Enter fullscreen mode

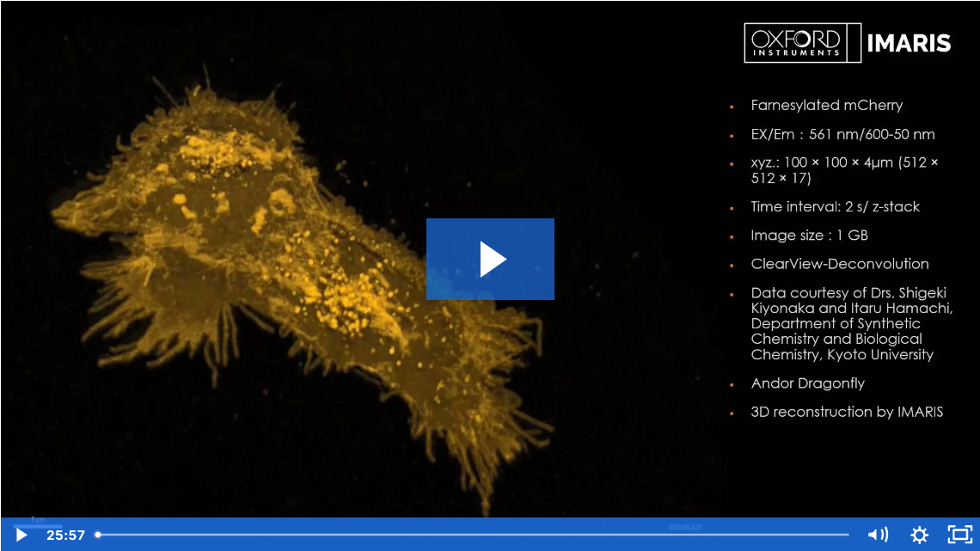point(959,535)
